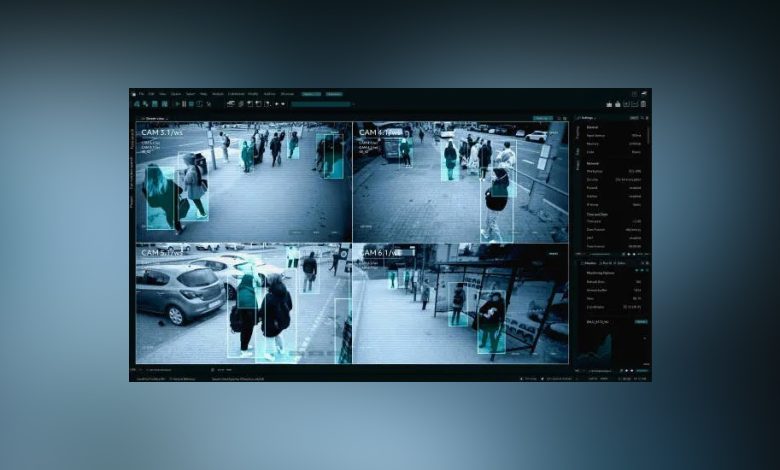Click the envelope icon in the top-right toolbar

[x=635, y=104]
